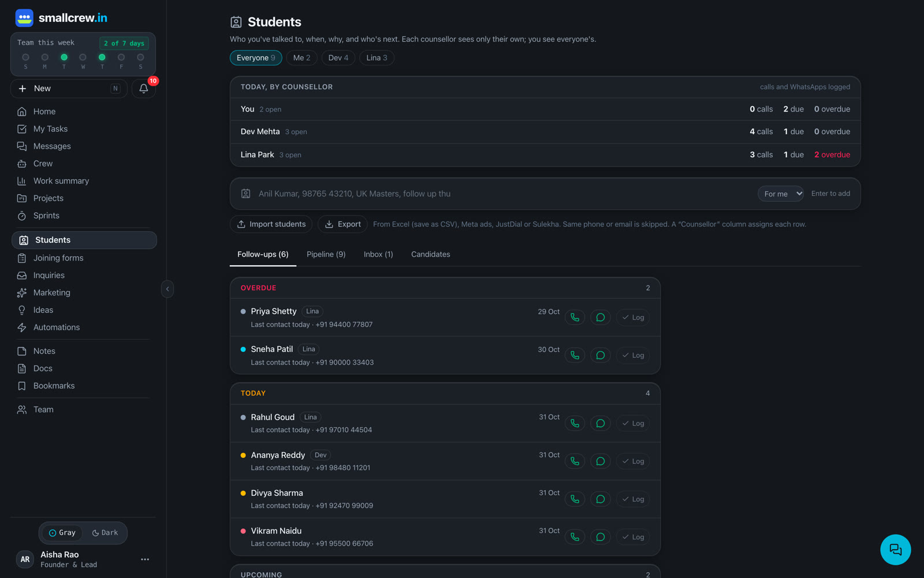Switch theme to Dark
Image resolution: width=924 pixels, height=578 pixels.
pyautogui.click(x=105, y=533)
